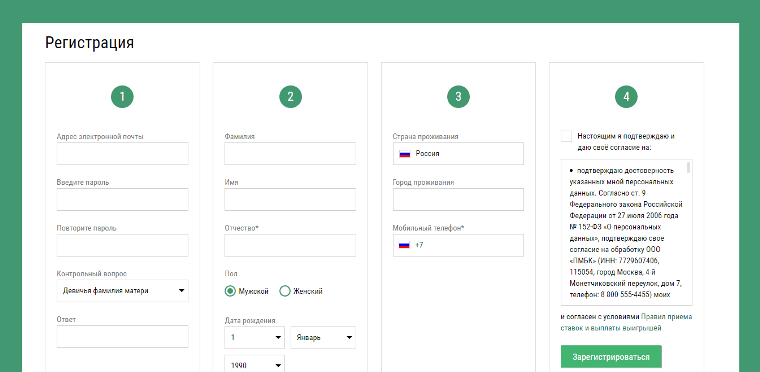Click the Имя input field
The image size is (760, 372).
point(290,199)
